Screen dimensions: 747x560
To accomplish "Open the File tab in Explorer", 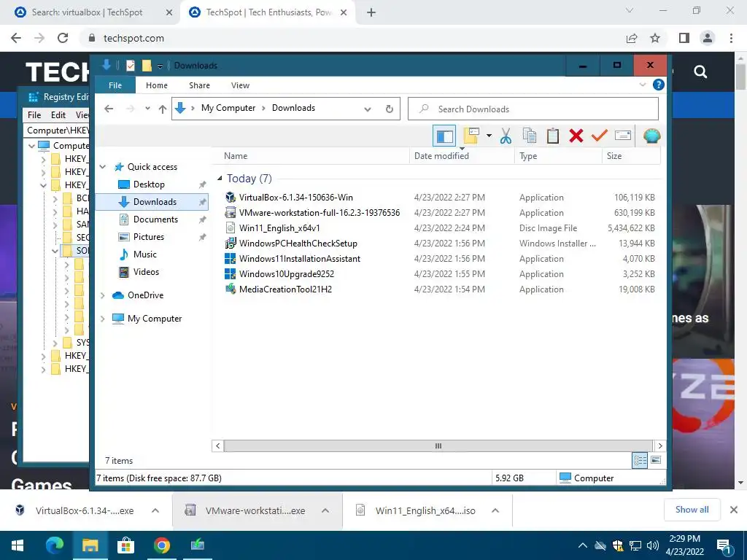I will [115, 85].
